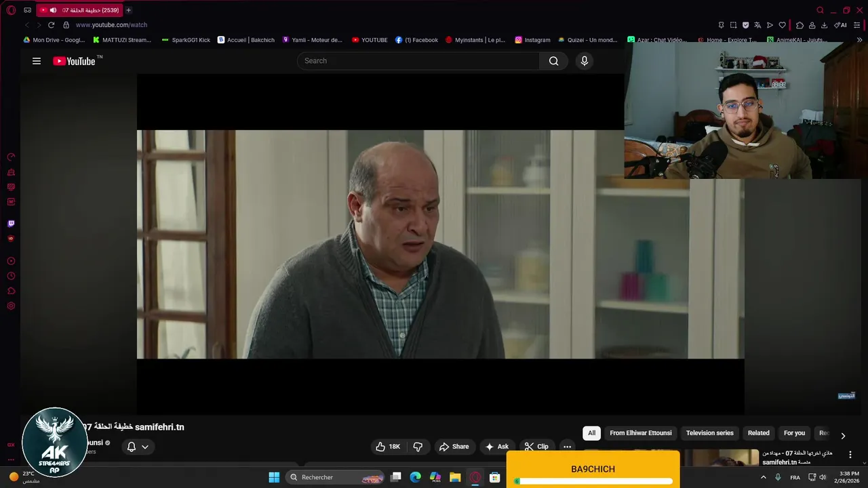This screenshot has height=488, width=868.
Task: Open the Opera account profile icon
Action: pos(812,25)
